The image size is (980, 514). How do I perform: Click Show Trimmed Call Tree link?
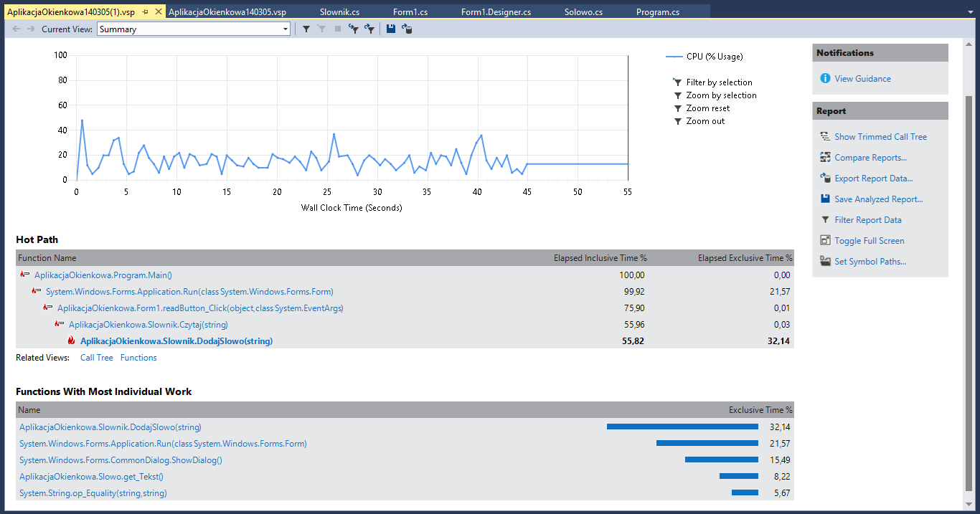880,137
